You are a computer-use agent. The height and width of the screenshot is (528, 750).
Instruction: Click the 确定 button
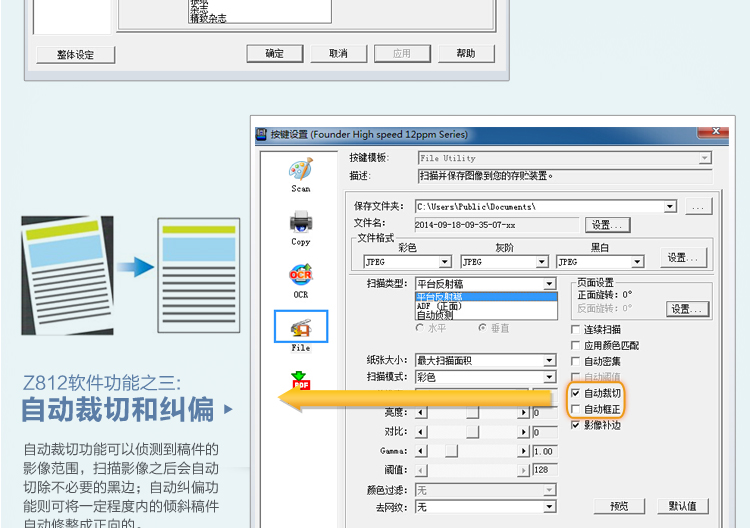click(275, 54)
